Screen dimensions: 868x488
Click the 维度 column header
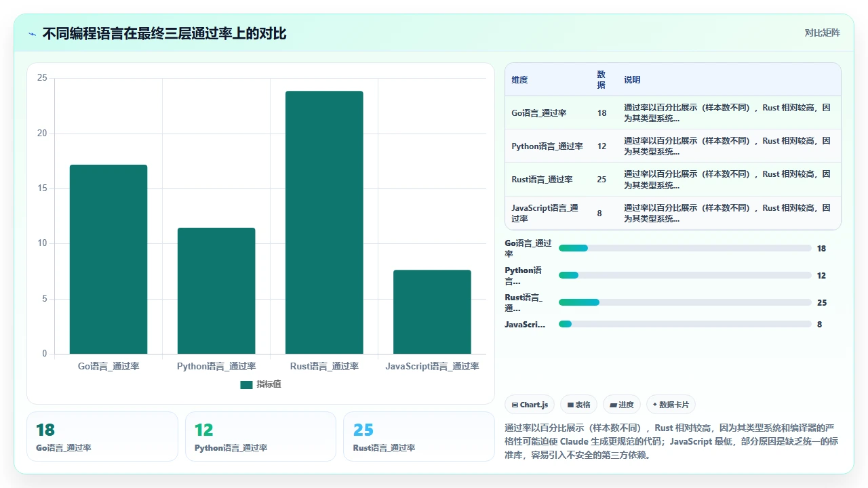pyautogui.click(x=519, y=80)
